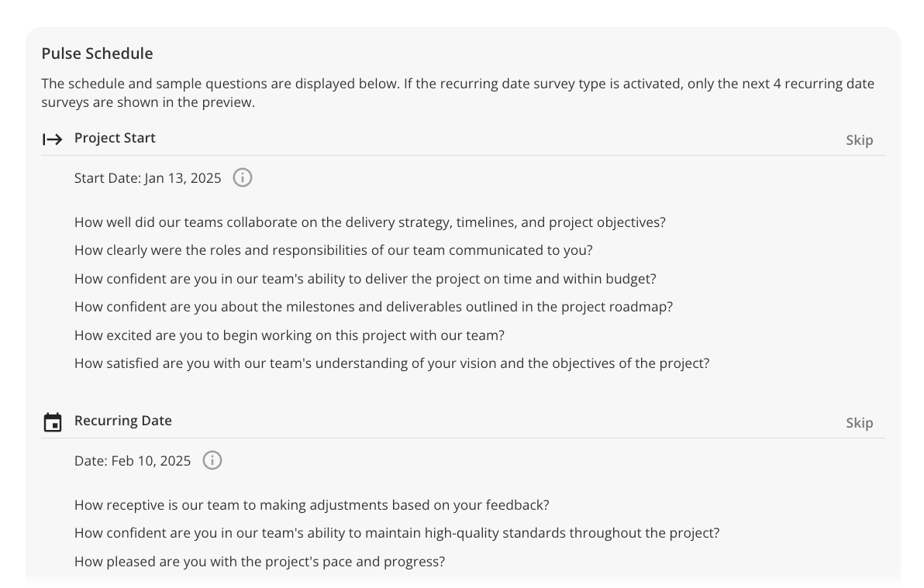Skip the Recurring Date survey

click(859, 423)
